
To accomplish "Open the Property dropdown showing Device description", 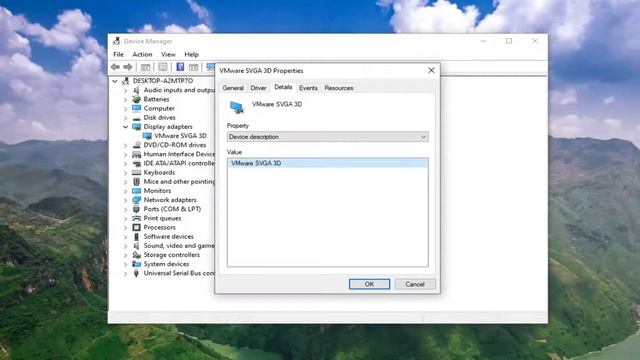I will (328, 137).
